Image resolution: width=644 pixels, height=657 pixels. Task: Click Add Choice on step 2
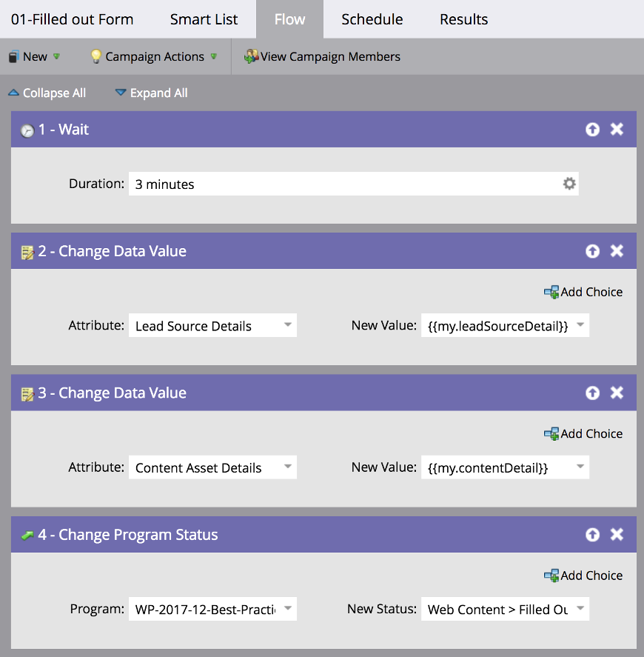click(x=583, y=292)
